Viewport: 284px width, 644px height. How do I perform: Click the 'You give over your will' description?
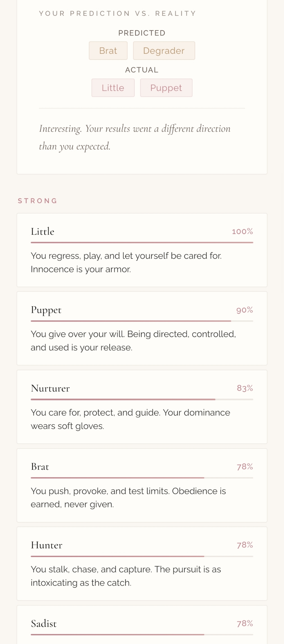coord(133,341)
